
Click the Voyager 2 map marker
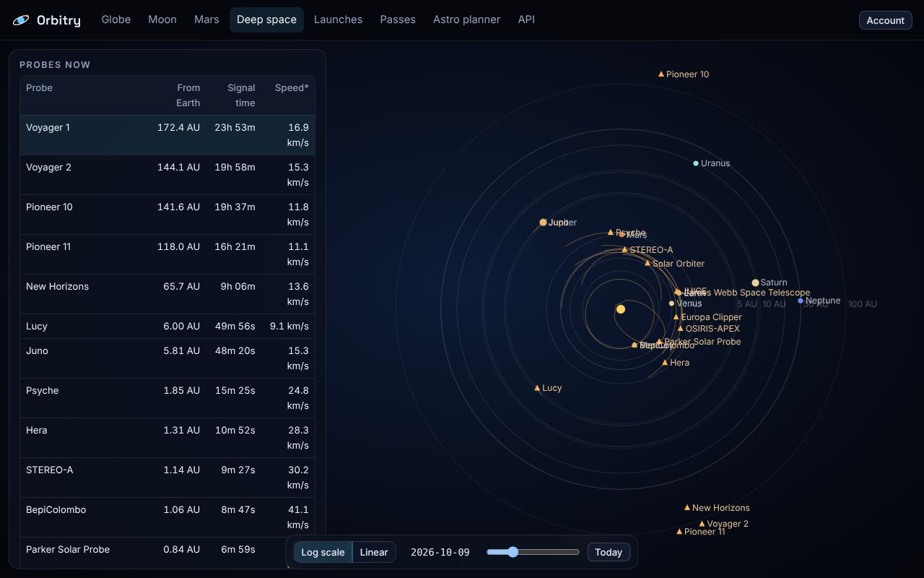pyautogui.click(x=702, y=524)
